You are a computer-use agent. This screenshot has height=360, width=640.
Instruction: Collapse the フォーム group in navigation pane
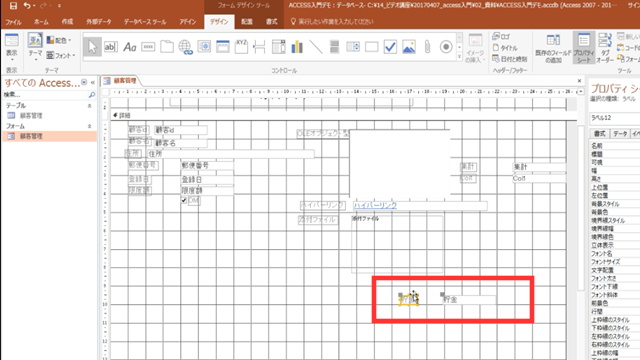pos(89,126)
